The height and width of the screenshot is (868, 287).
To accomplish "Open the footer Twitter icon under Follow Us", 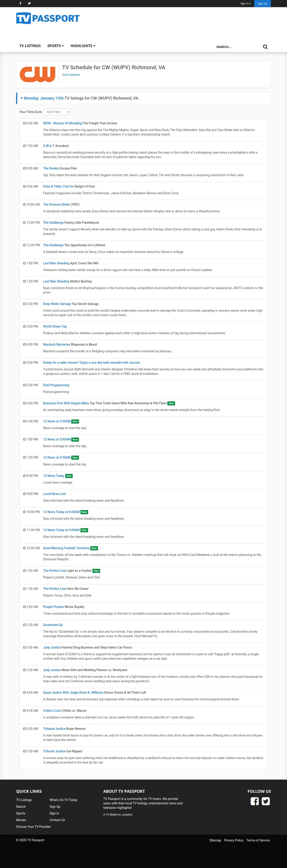I will pyautogui.click(x=266, y=801).
